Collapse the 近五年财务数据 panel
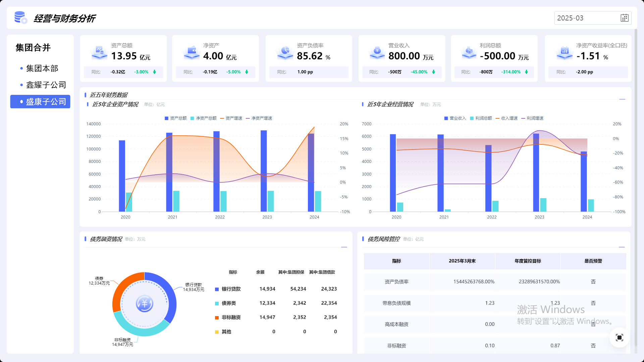Image resolution: width=644 pixels, height=362 pixels. 622,100
